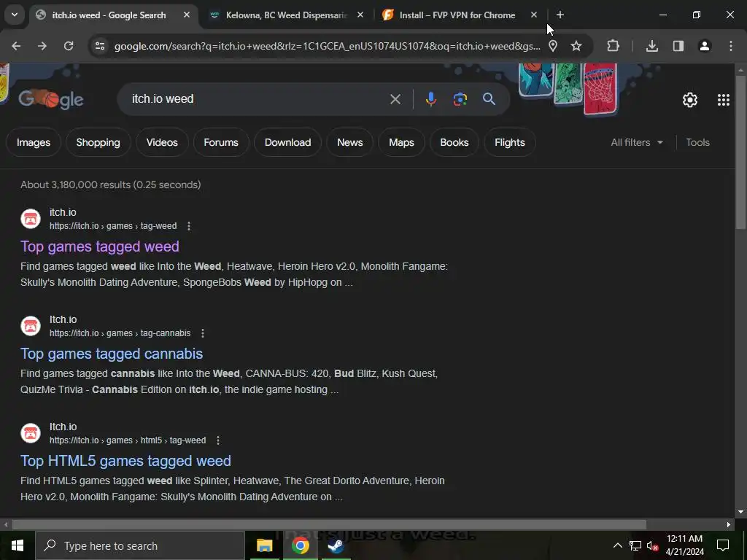Open the Windows Start menu
The image size is (747, 560).
point(18,545)
